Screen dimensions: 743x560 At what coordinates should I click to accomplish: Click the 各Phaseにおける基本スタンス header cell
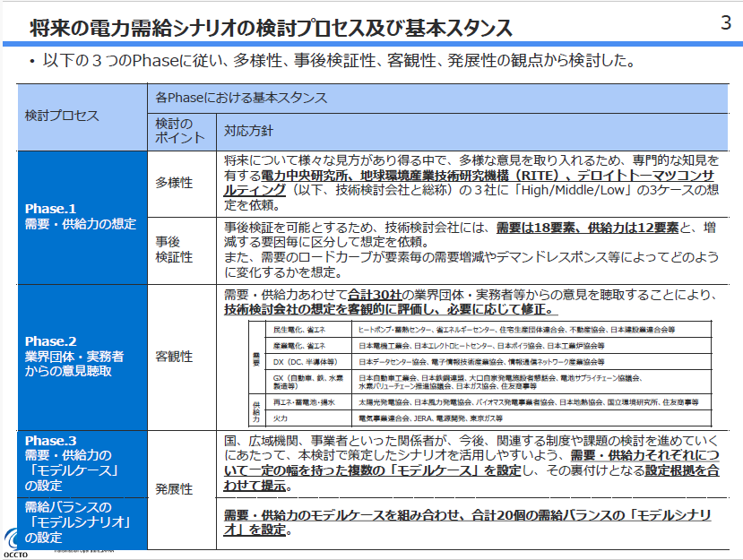pos(438,99)
